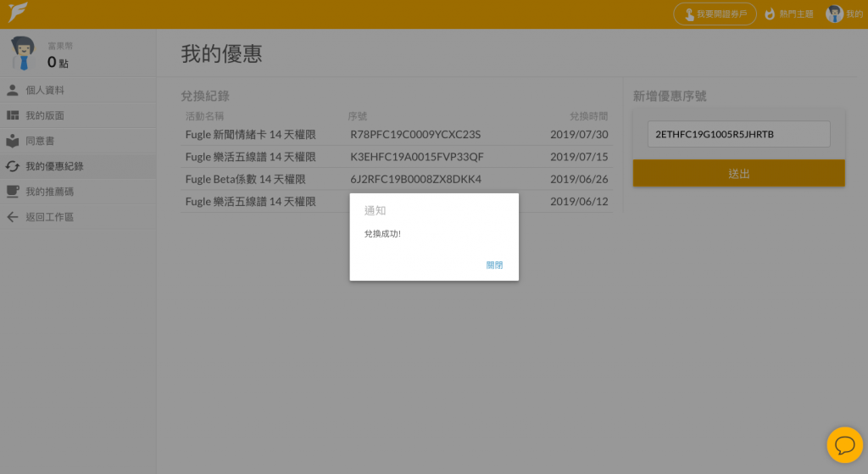Click the 活動名稱 column header

pyautogui.click(x=204, y=116)
